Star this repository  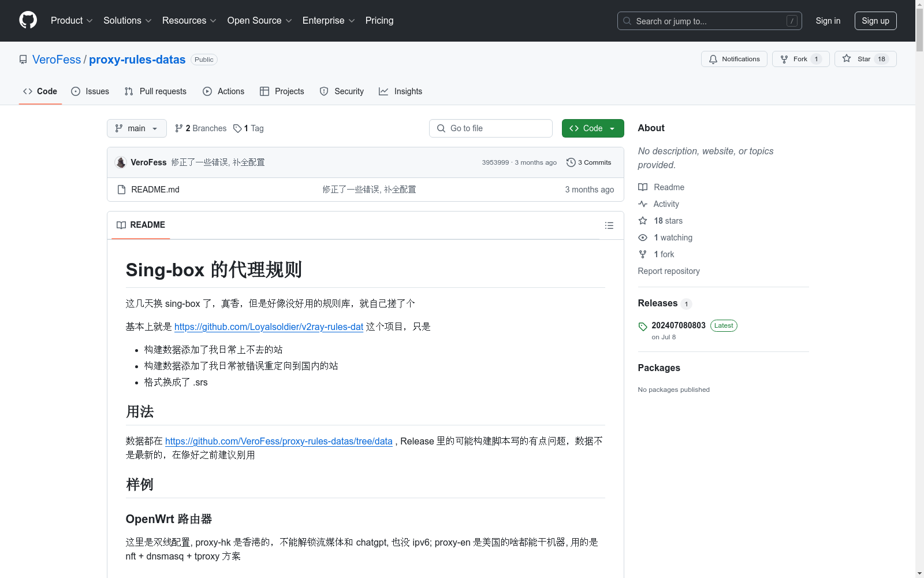(865, 59)
